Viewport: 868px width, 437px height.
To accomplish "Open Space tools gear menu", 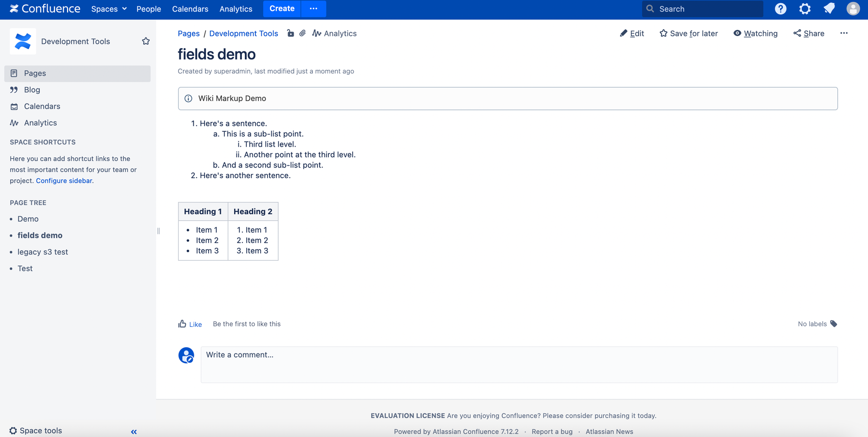I will (36, 431).
